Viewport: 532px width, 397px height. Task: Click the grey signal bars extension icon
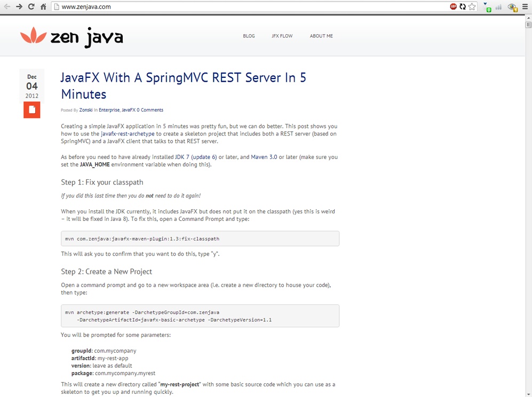click(498, 7)
